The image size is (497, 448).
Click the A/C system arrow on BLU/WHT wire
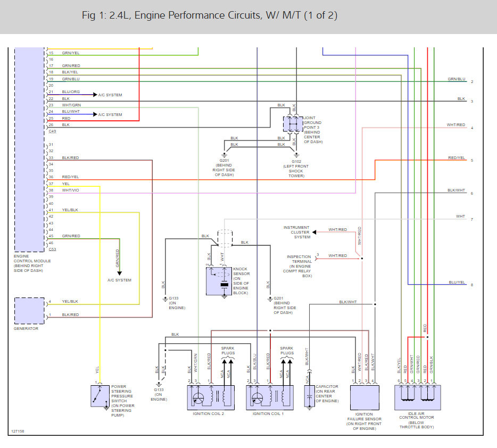(95, 114)
